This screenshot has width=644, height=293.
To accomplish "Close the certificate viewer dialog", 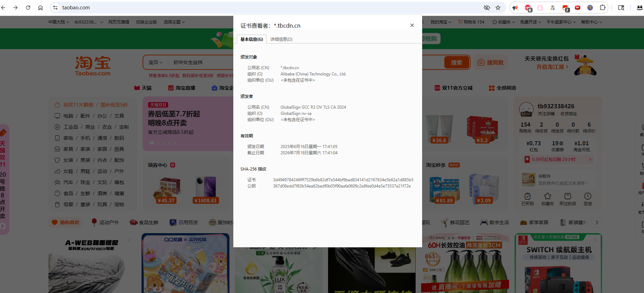I will pos(412,25).
